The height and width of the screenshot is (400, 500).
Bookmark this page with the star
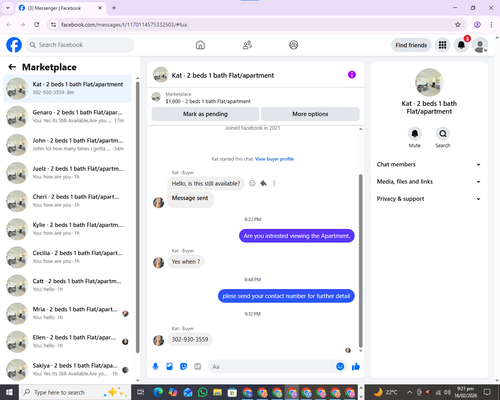point(458,25)
